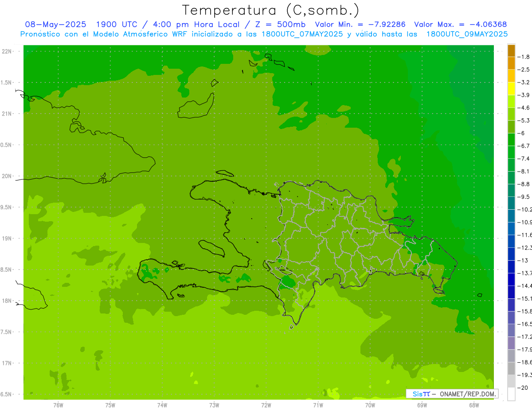Click the "-2.5" colorbar value
This screenshot has width=532, height=411.
tap(524, 70)
